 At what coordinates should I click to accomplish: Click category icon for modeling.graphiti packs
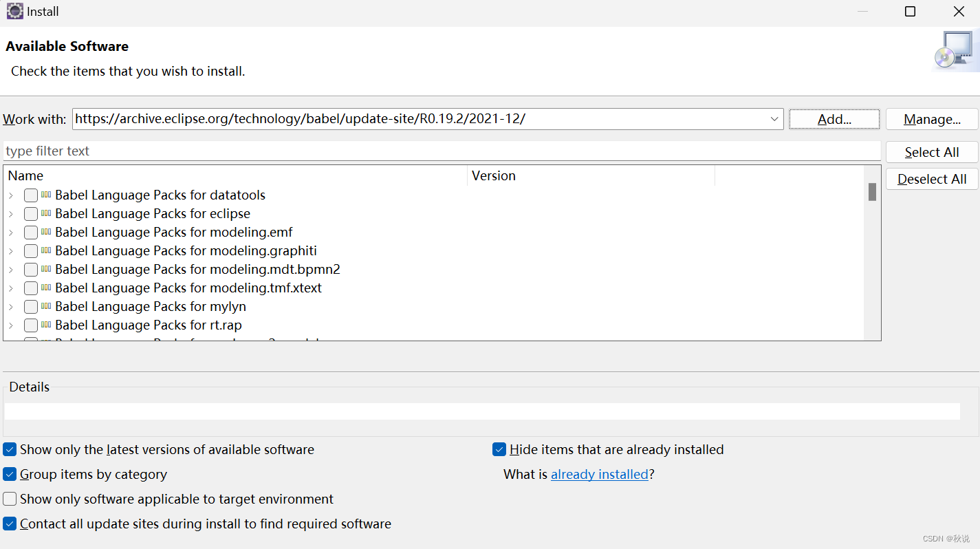tap(46, 250)
